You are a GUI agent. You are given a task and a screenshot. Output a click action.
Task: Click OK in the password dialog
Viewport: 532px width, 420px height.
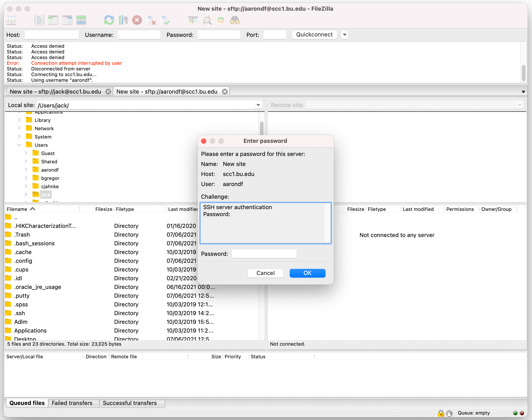[307, 273]
